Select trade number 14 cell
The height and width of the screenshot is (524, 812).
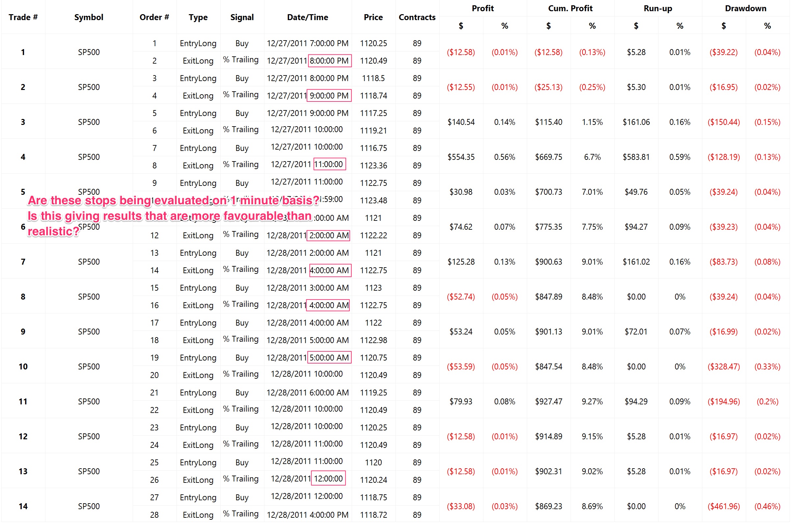[x=23, y=507]
